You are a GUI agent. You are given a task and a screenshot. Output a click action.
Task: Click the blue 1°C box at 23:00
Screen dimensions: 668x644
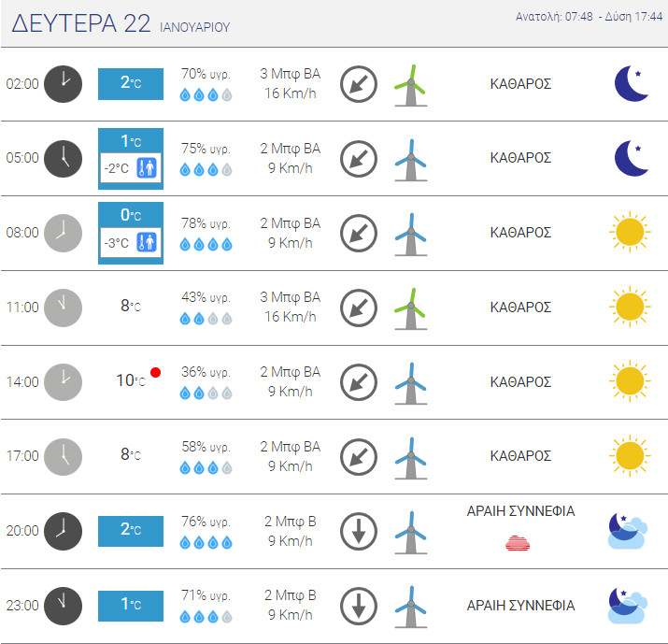131,605
